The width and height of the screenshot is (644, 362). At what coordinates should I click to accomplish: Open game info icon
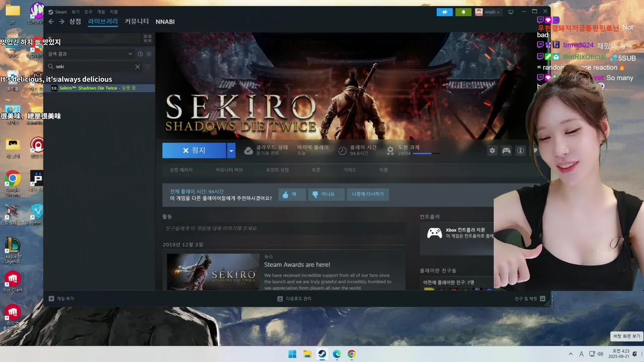click(521, 150)
